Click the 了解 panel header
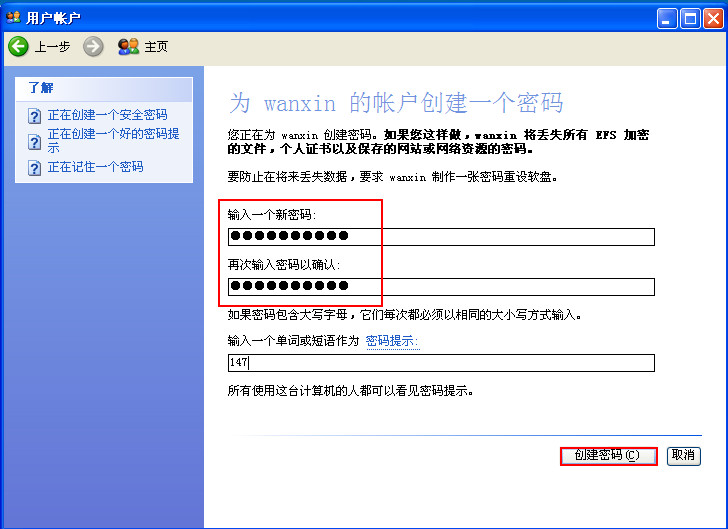 tap(104, 89)
